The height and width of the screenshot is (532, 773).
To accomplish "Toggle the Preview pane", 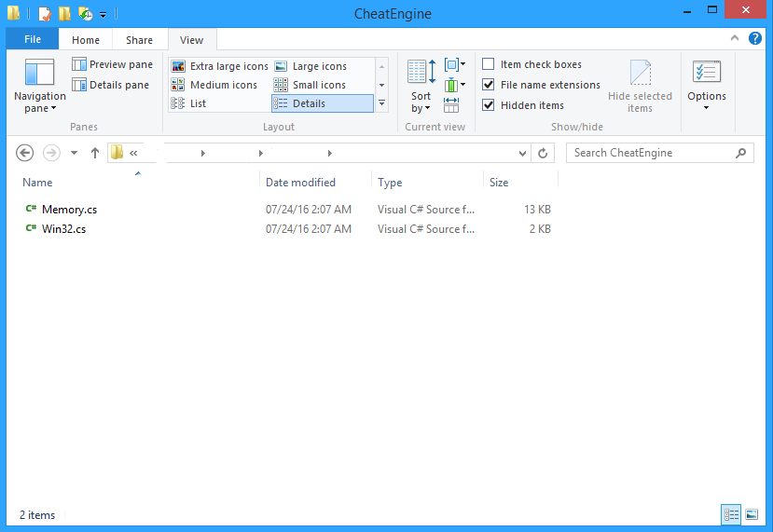I will 113,64.
